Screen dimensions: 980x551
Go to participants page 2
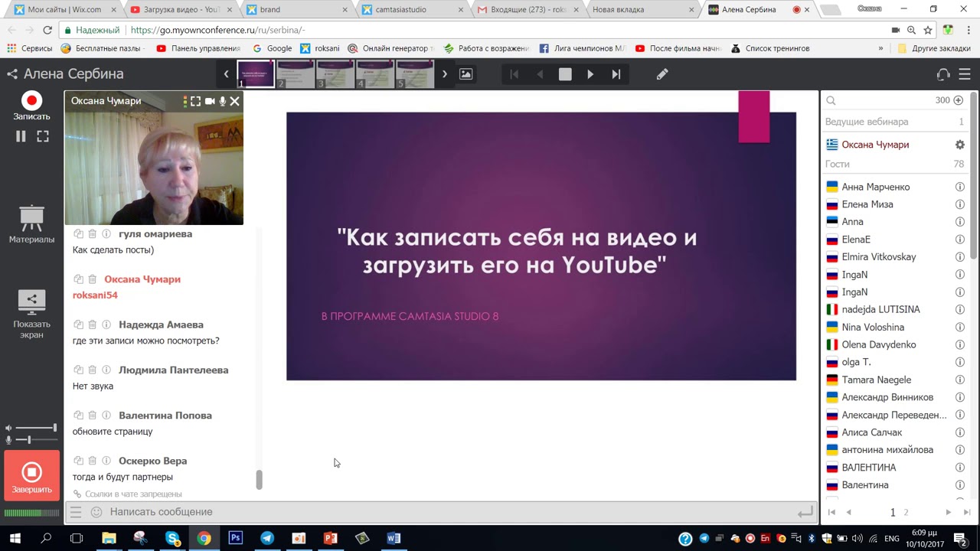(906, 512)
